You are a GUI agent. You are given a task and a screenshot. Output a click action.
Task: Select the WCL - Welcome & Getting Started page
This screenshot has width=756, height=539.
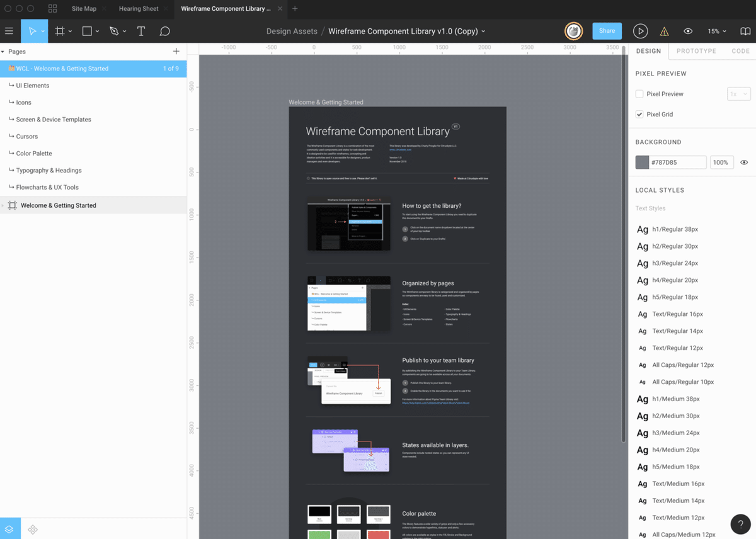coord(93,69)
